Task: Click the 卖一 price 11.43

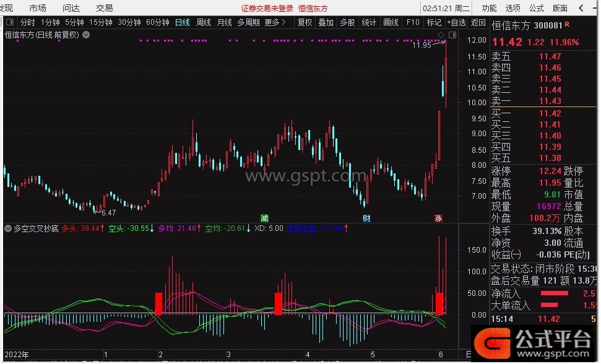Action: point(550,101)
